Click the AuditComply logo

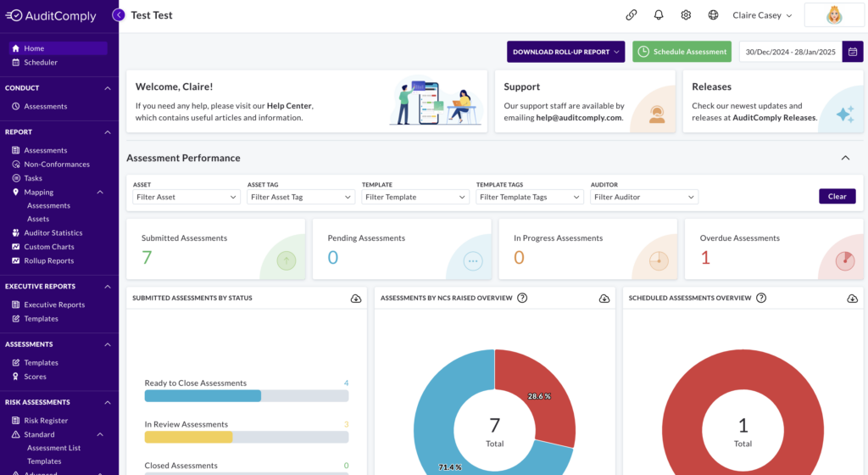(x=51, y=15)
